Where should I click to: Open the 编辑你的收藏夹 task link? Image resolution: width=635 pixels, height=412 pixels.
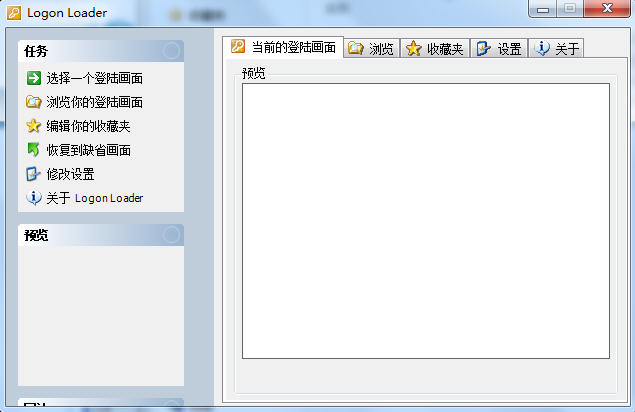point(88,126)
